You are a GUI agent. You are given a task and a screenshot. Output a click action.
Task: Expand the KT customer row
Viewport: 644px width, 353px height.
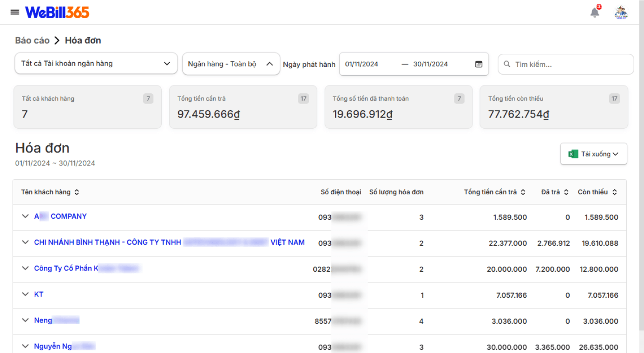point(26,294)
